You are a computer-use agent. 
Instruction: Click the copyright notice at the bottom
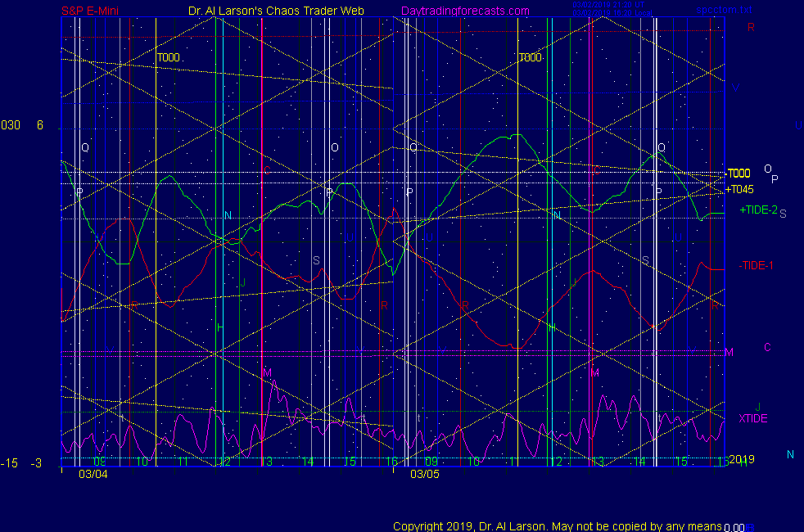point(558,525)
